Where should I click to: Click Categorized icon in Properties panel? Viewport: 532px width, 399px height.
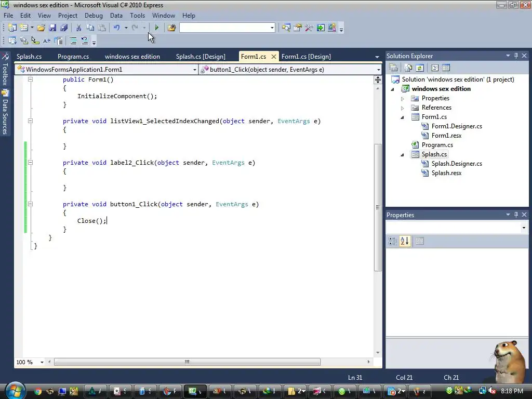[393, 241]
